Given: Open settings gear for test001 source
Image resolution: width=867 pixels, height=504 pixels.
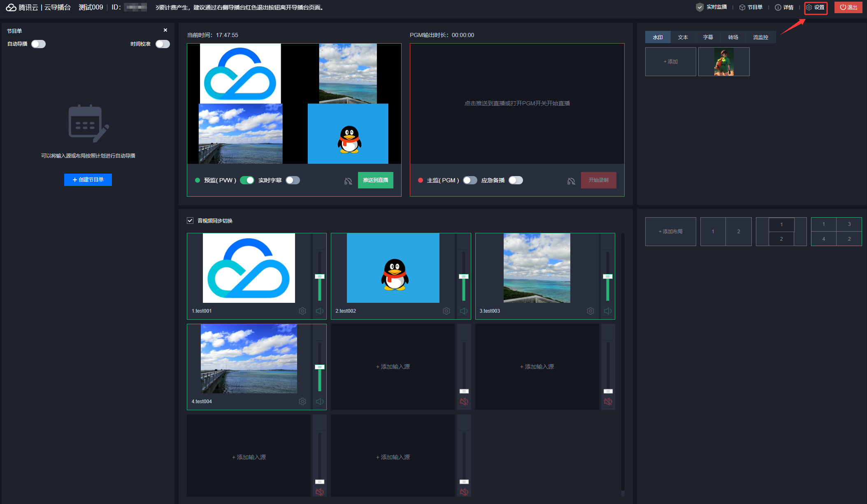Looking at the screenshot, I should pyautogui.click(x=302, y=311).
